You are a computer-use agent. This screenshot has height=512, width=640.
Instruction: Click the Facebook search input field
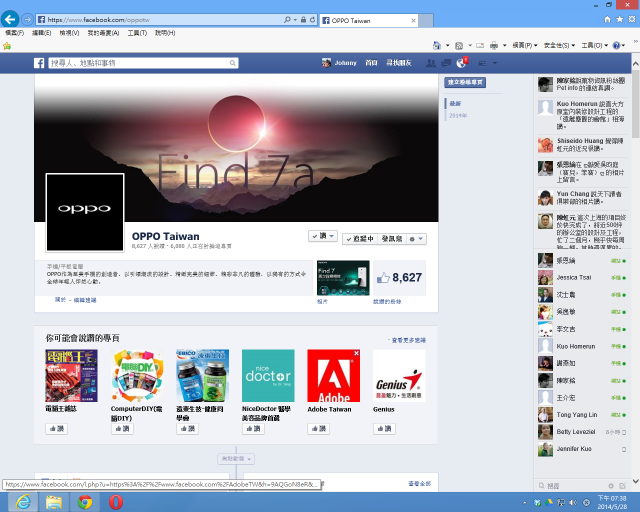click(138, 63)
